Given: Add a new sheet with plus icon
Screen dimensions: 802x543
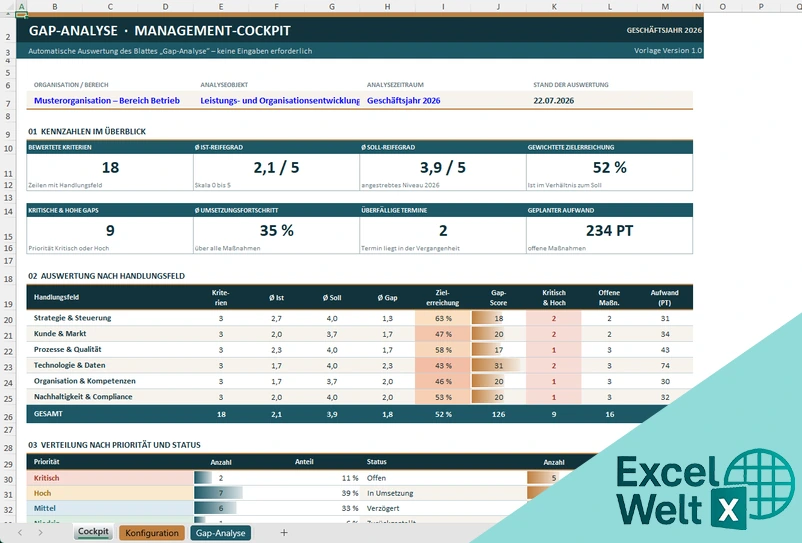Looking at the screenshot, I should point(284,533).
